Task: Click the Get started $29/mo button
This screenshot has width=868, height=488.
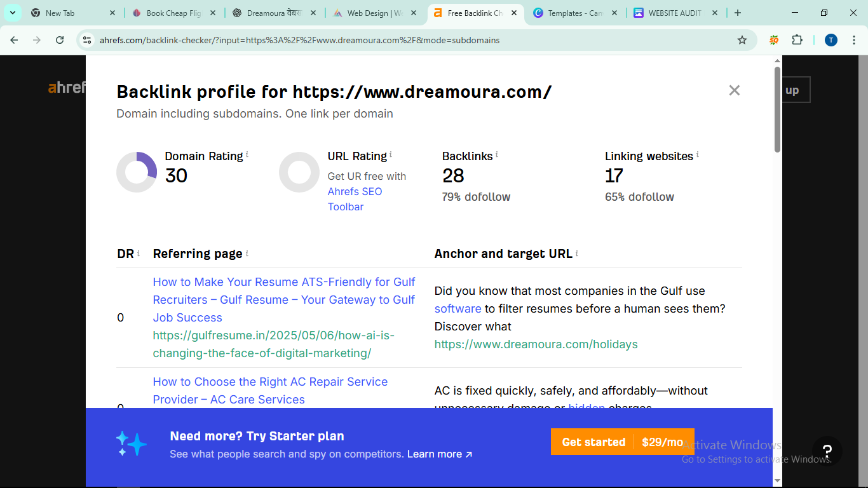Action: click(622, 442)
